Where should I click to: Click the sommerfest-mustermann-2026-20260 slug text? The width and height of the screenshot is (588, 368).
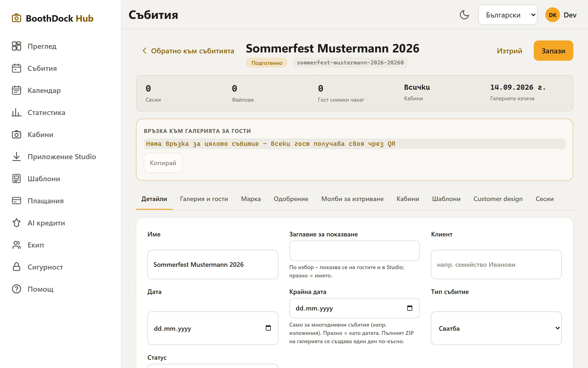point(350,63)
